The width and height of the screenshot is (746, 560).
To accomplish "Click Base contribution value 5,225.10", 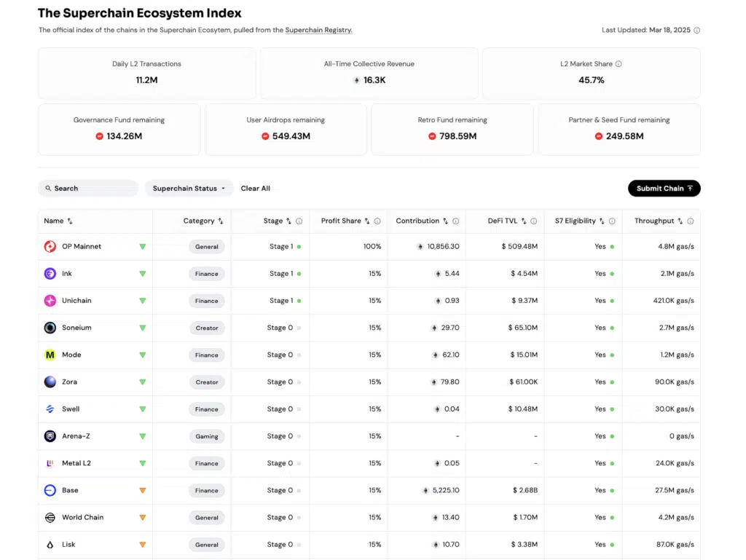I will (x=446, y=490).
